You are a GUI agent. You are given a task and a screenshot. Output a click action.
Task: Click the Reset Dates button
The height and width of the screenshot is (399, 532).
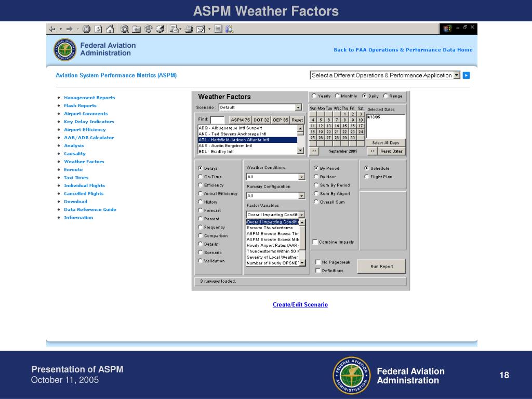[x=391, y=151]
